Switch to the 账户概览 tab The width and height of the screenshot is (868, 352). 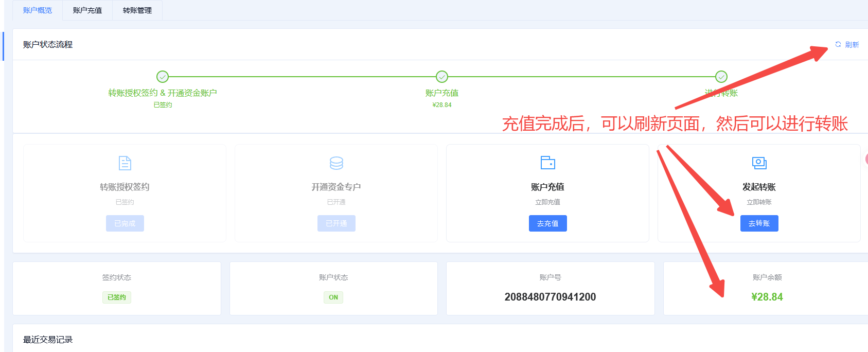38,10
